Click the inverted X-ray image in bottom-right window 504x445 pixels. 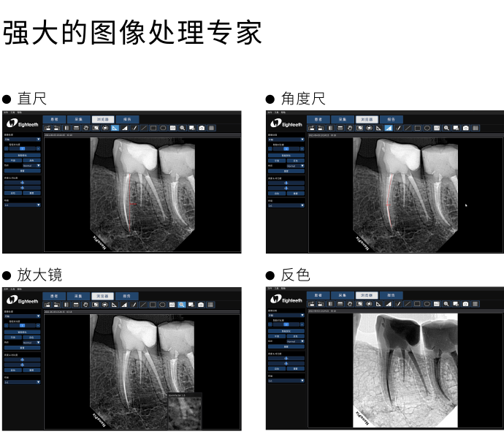coord(404,369)
